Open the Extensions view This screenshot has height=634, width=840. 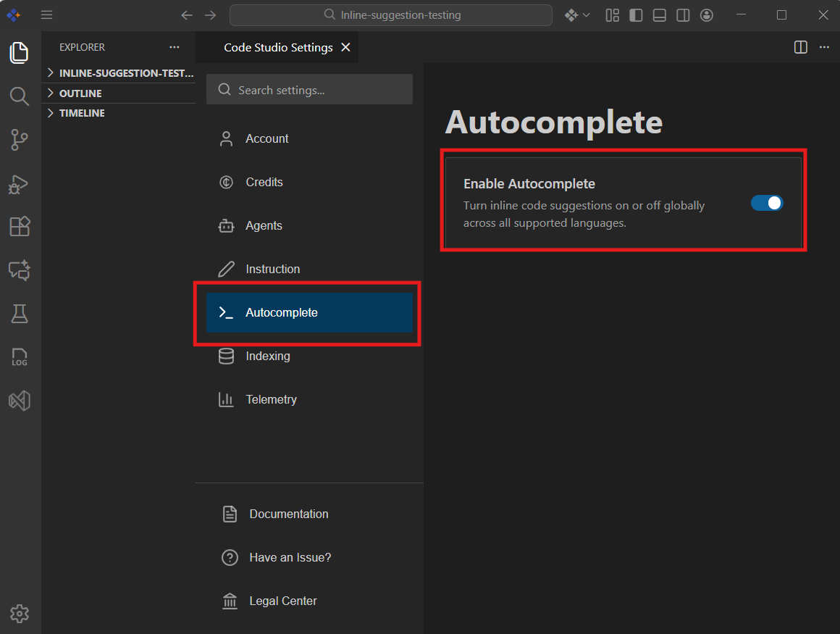[x=20, y=227]
